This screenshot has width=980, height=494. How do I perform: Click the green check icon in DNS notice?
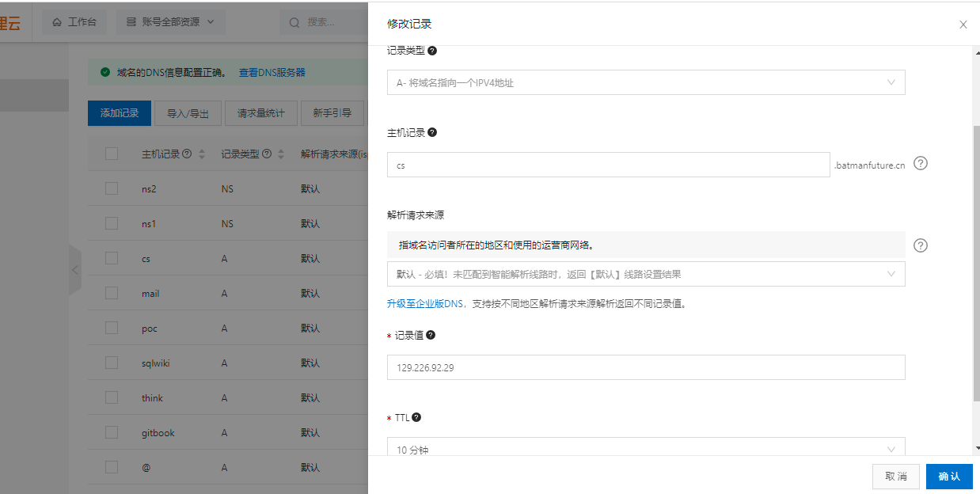pos(104,72)
